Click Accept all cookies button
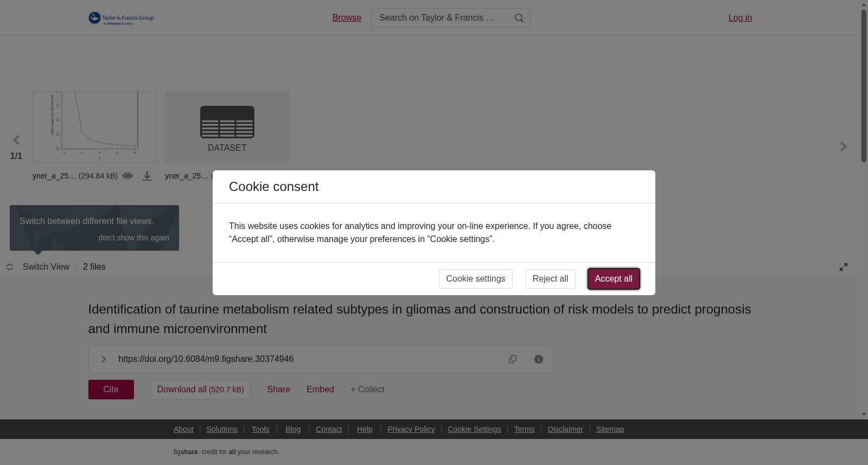The width and height of the screenshot is (868, 465). tap(614, 279)
